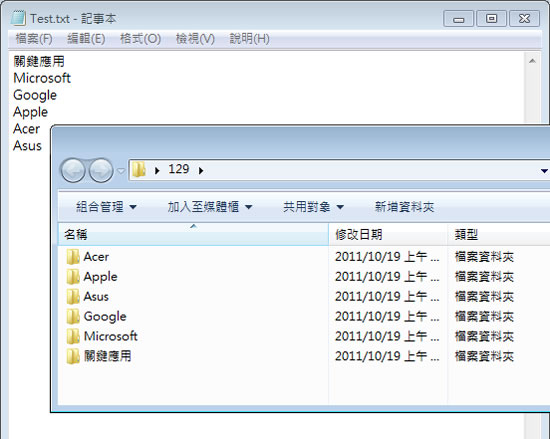
Task: Select the Microsoft folder icon in Explorer
Action: click(73, 336)
